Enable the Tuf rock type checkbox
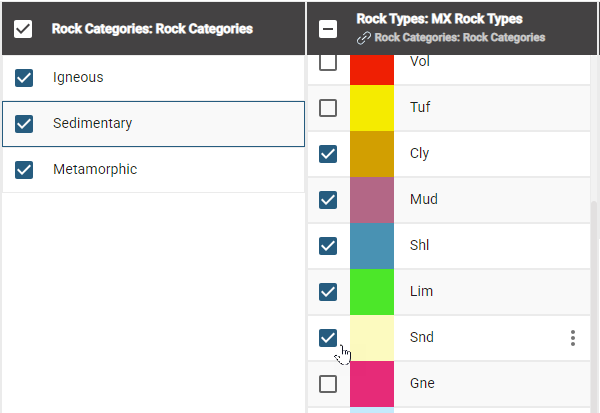The width and height of the screenshot is (600, 413). [328, 108]
